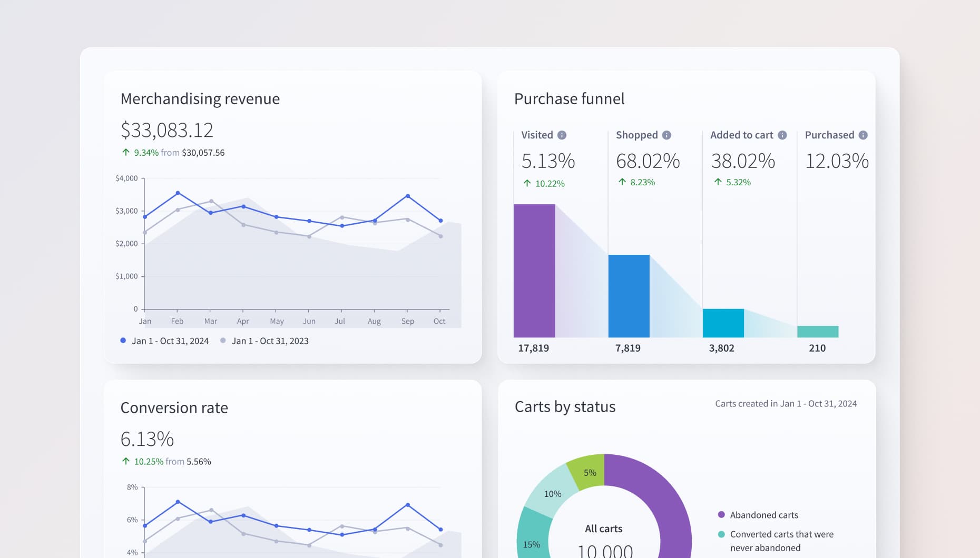This screenshot has height=558, width=980.
Task: Click the Feb 2024 revenue data point
Action: click(178, 193)
